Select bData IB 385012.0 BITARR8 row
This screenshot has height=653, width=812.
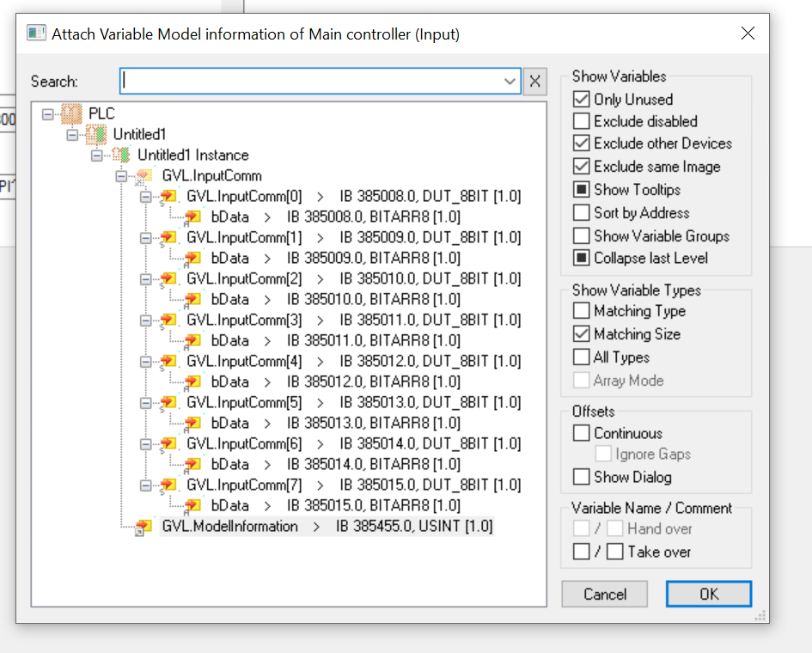(x=336, y=382)
